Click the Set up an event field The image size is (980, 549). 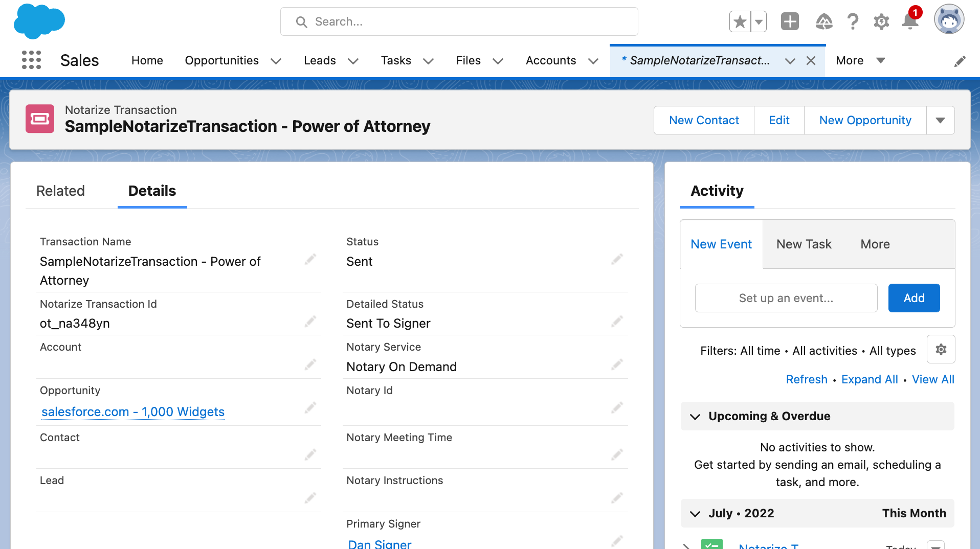[786, 298]
